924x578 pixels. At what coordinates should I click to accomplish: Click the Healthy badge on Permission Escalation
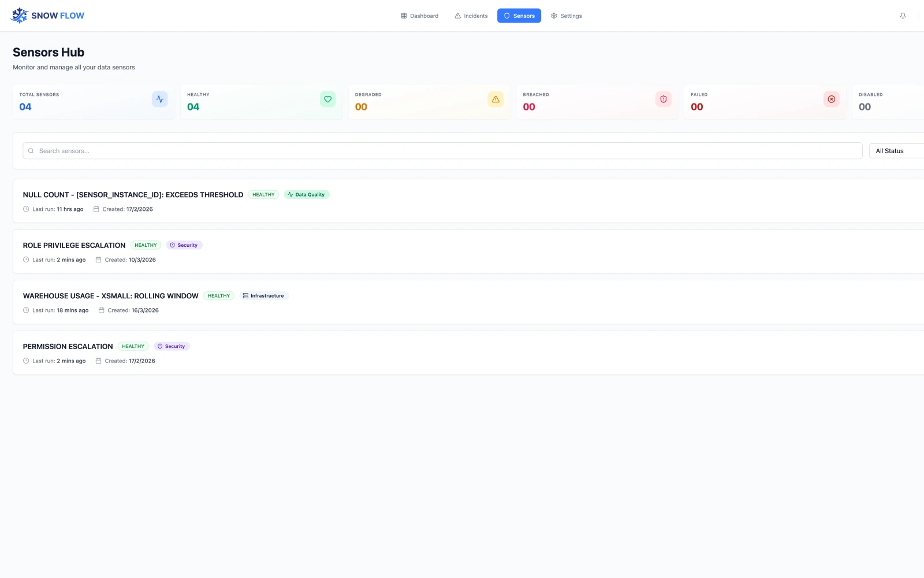pos(133,346)
